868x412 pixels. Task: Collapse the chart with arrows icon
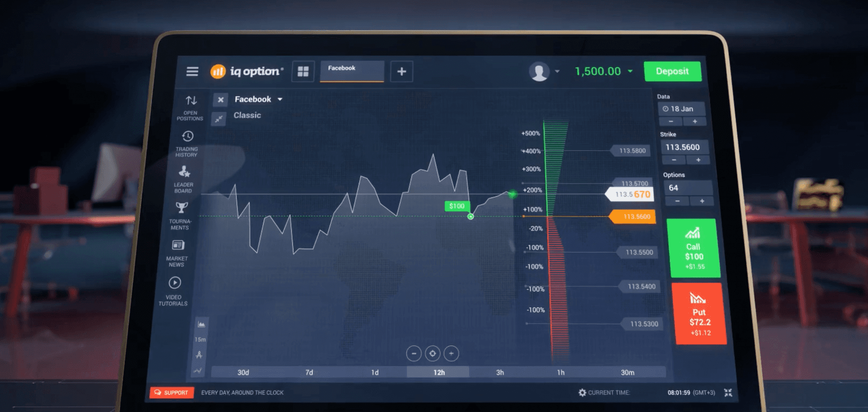pos(219,119)
